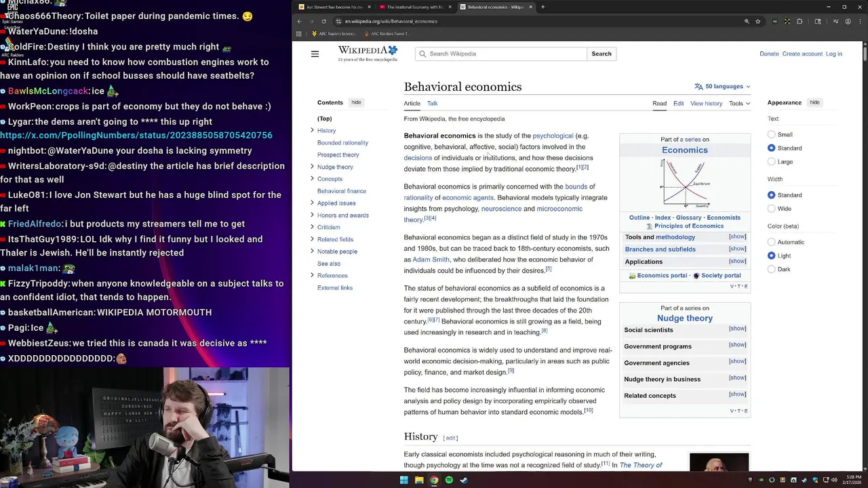Switch to the Jon Stewart browser tab
Image resolution: width=868 pixels, height=488 pixels.
coord(334,7)
